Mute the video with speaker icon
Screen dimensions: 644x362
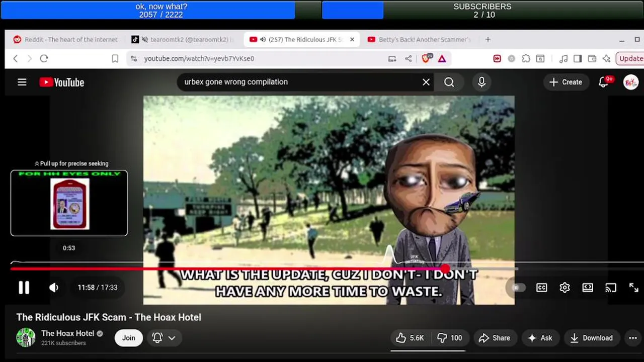(54, 288)
